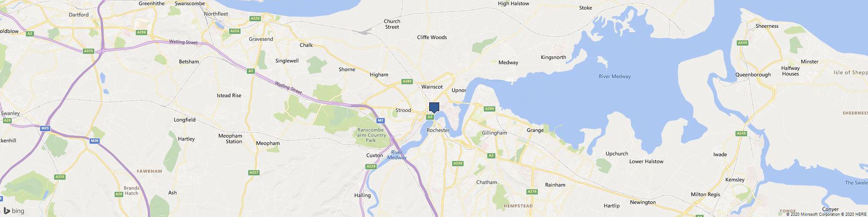Select the Rochester town label

tap(438, 130)
